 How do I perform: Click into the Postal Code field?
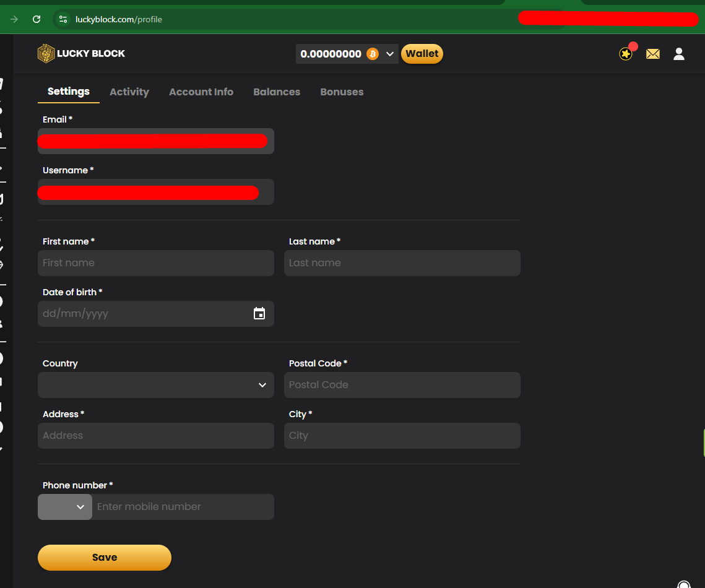(x=402, y=385)
